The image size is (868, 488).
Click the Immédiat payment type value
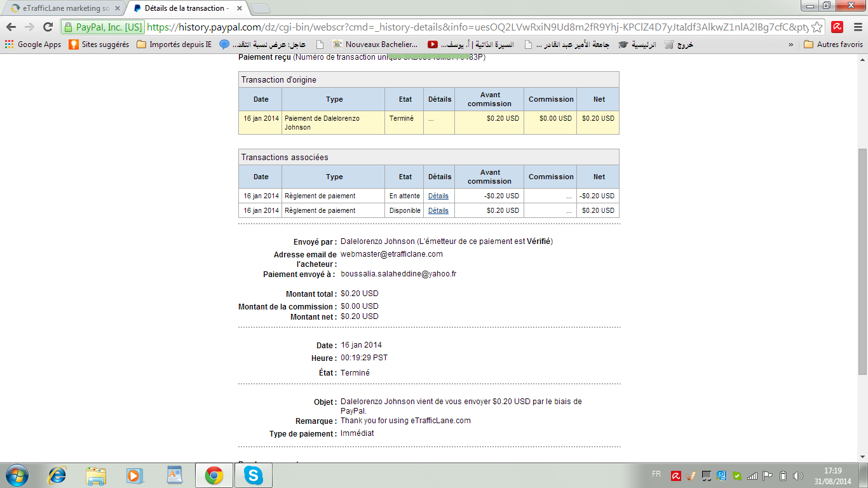(357, 433)
